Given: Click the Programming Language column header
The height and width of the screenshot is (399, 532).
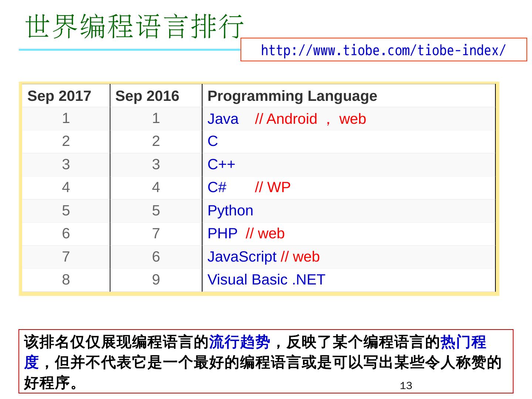Looking at the screenshot, I should (x=292, y=96).
